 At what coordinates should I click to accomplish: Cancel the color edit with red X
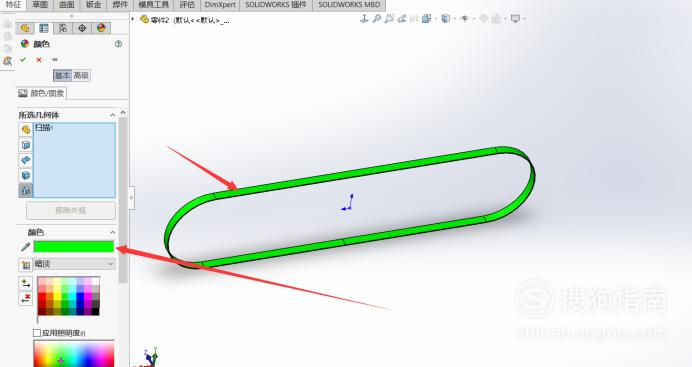point(39,60)
